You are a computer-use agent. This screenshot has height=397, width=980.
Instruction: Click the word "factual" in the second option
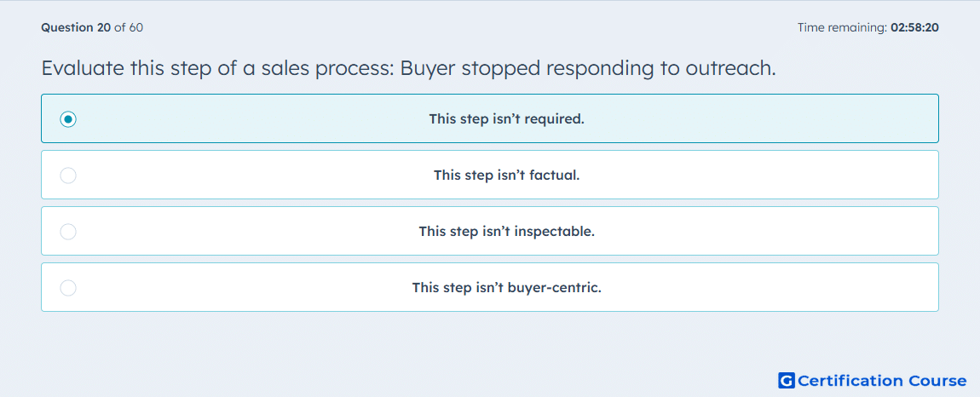555,175
